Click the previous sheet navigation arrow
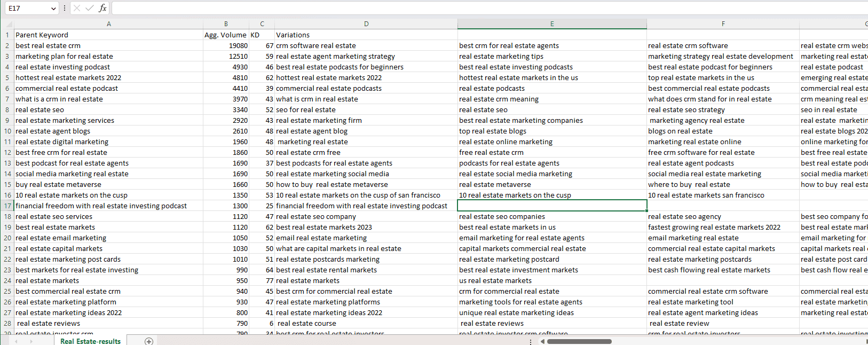Viewport: 868px width, 345px height. click(16, 341)
